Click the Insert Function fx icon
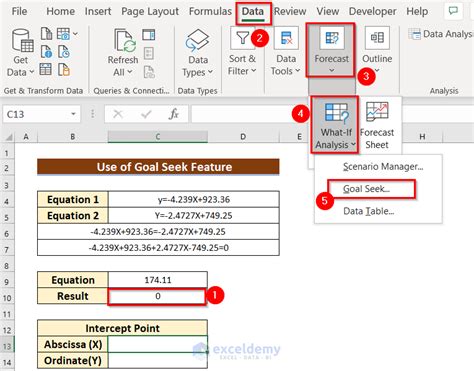 coord(174,114)
